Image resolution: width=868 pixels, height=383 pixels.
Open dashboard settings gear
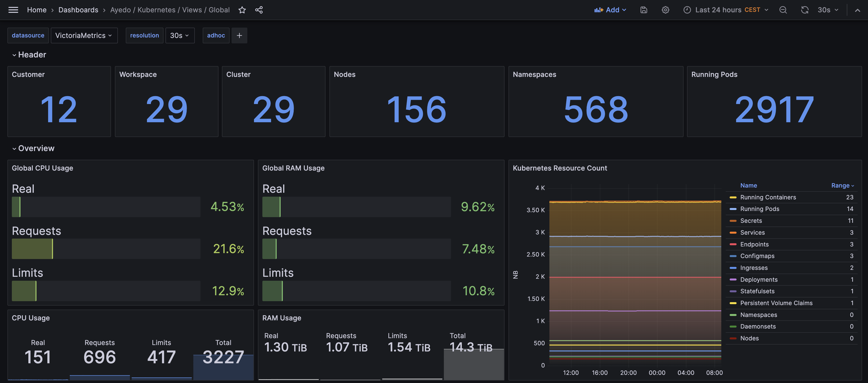(665, 10)
